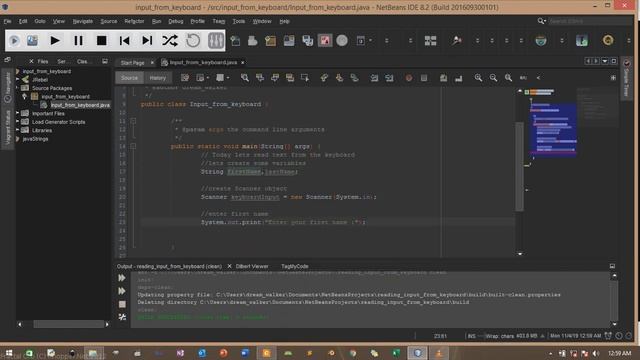Image resolution: width=640 pixels, height=360 pixels.
Task: Close the input_from_keyboard.java editor tab
Action: (243, 62)
